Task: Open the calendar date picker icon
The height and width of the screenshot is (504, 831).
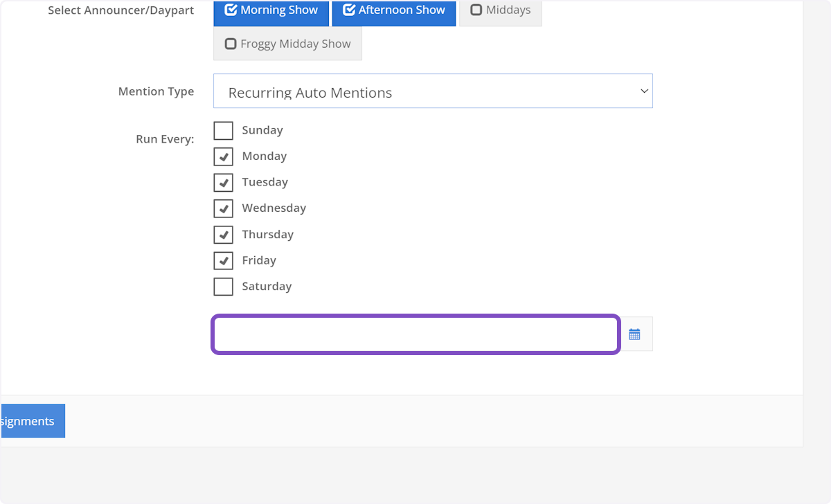Action: [635, 334]
